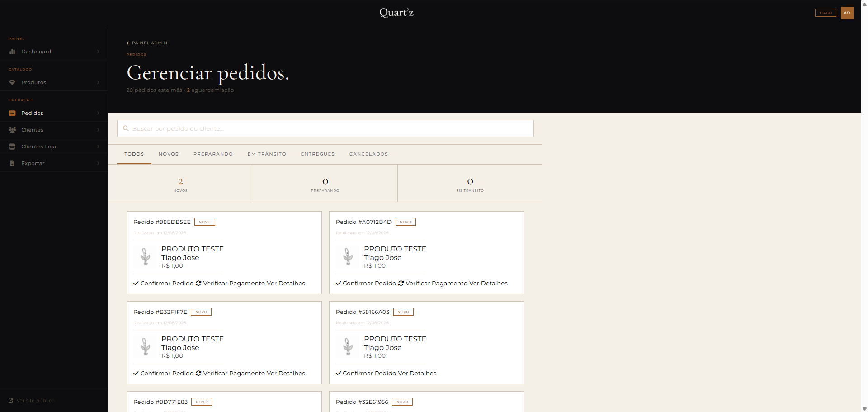This screenshot has width=868, height=412.
Task: Focus the Buscar por pedido ou cliente field
Action: 325,128
